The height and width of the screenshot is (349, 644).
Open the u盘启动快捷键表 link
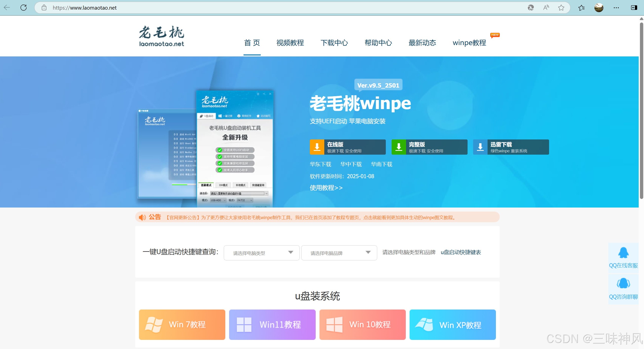pos(461,252)
